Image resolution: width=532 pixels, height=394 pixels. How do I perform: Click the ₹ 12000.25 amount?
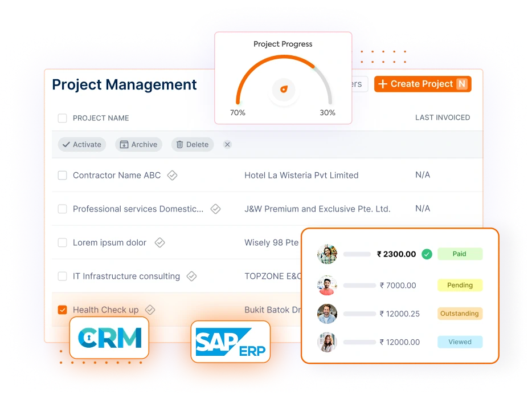pos(399,314)
